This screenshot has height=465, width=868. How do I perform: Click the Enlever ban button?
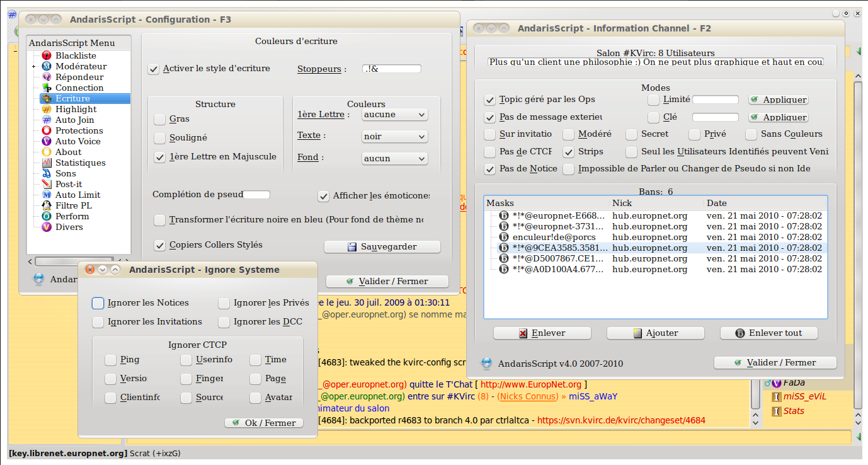[x=542, y=333]
